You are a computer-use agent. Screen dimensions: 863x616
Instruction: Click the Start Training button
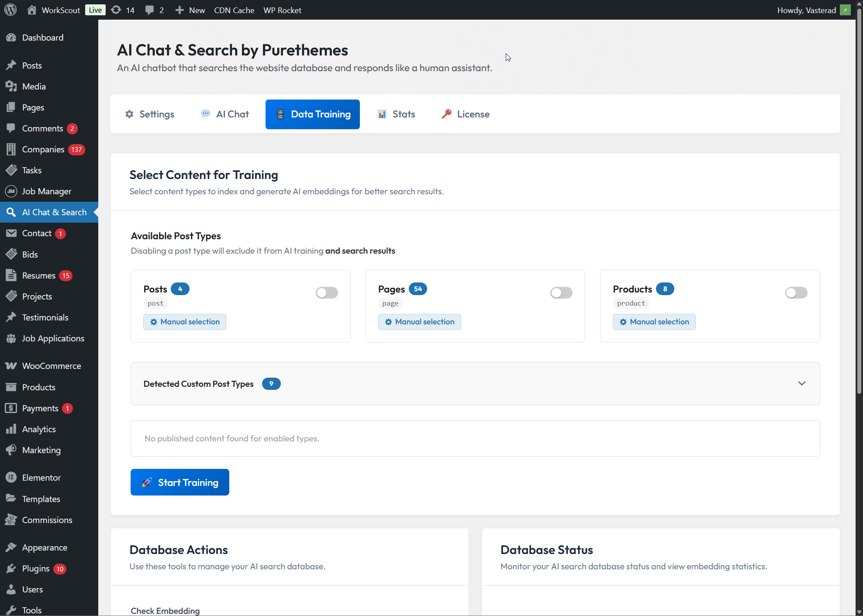180,482
